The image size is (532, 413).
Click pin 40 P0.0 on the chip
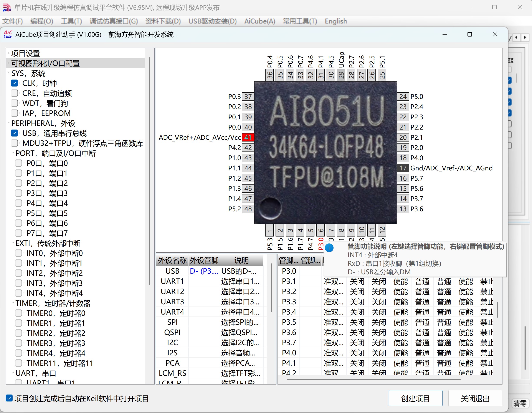248,127
